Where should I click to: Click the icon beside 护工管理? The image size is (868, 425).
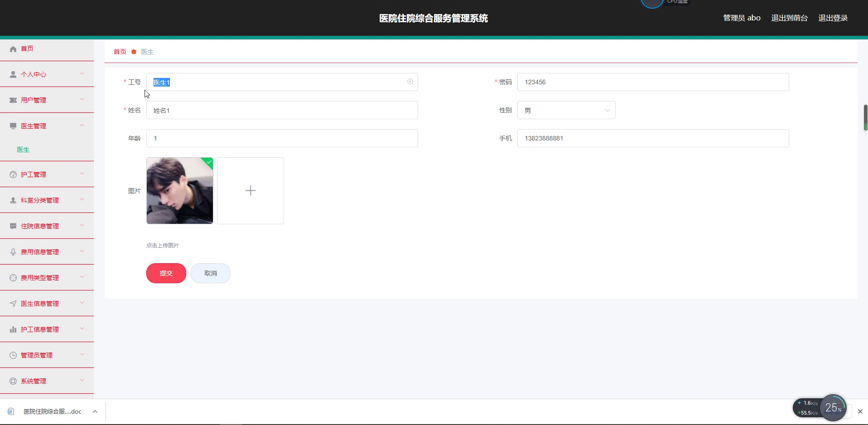(13, 174)
